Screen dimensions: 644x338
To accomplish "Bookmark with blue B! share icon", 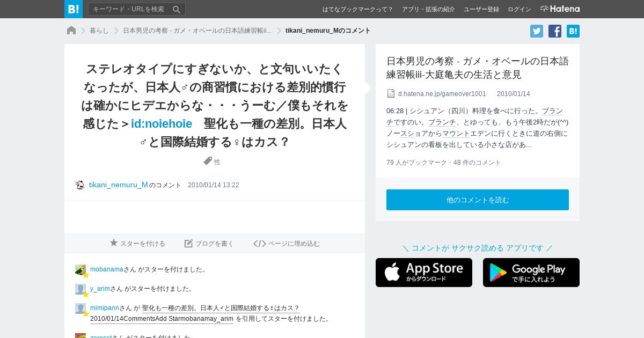I will coord(573,31).
